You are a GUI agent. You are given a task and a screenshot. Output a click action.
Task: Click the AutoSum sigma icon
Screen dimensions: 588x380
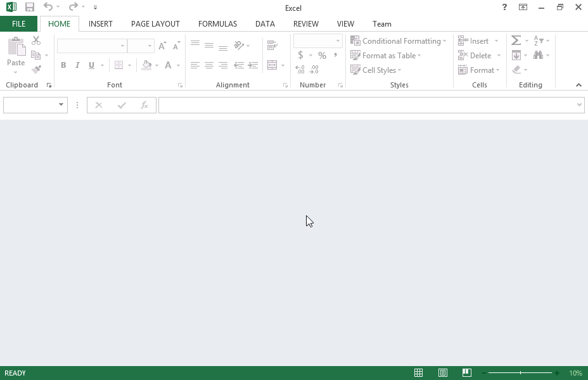pos(516,41)
